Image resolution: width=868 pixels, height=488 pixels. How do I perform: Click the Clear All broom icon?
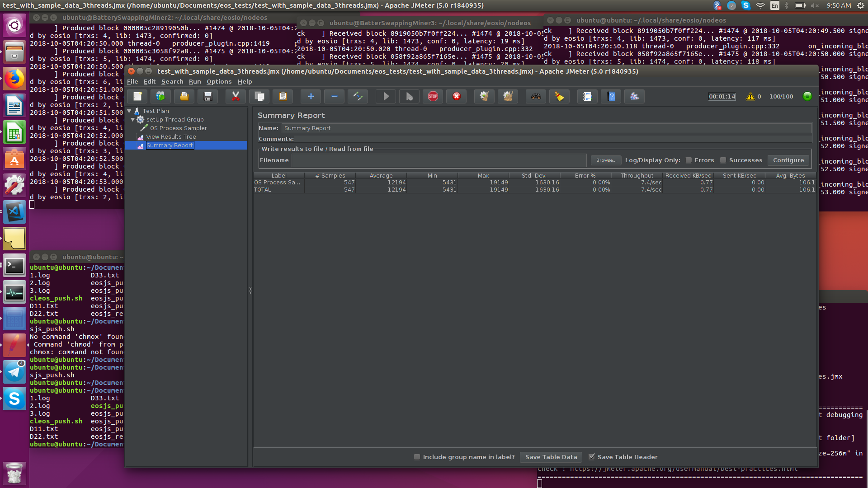click(508, 96)
